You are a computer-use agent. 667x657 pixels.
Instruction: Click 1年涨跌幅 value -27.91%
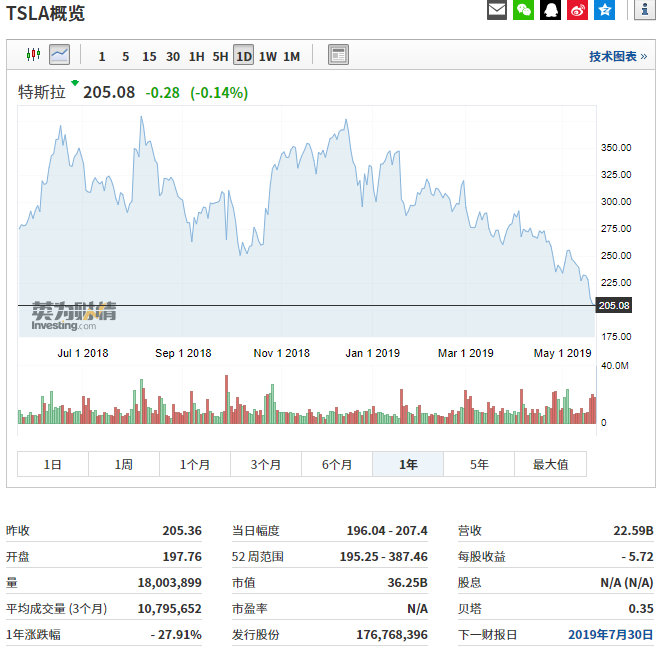pos(176,634)
